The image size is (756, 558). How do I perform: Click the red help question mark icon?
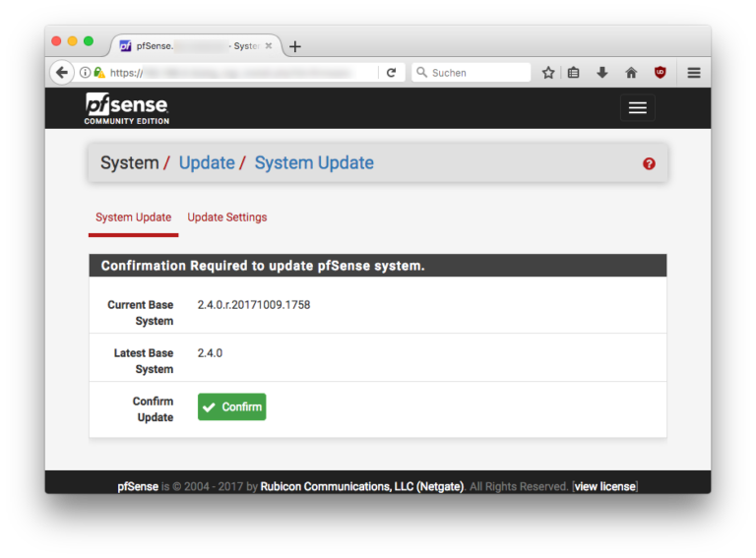pos(649,163)
